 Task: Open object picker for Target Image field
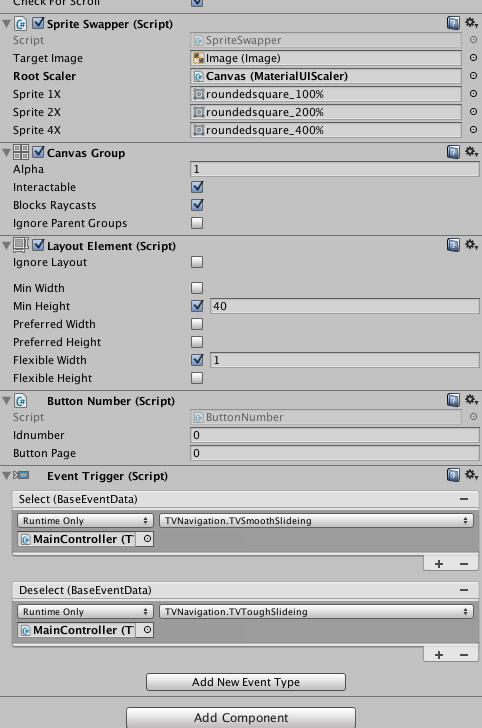tap(473, 58)
